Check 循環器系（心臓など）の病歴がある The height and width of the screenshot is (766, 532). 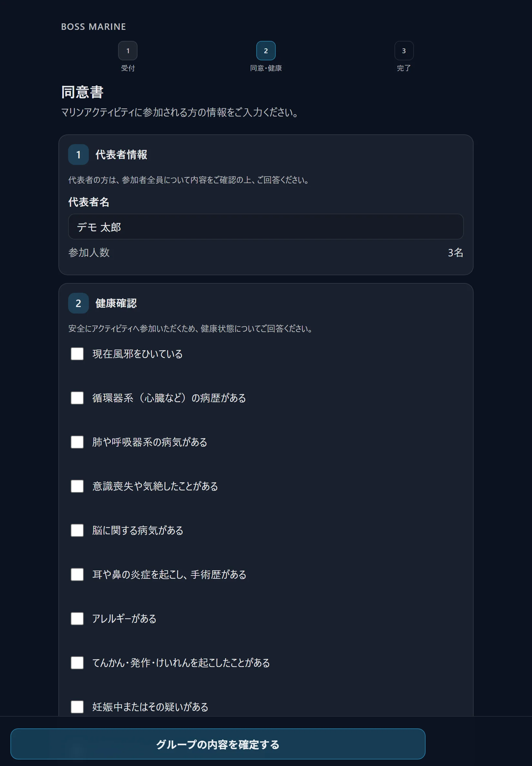[x=77, y=398]
